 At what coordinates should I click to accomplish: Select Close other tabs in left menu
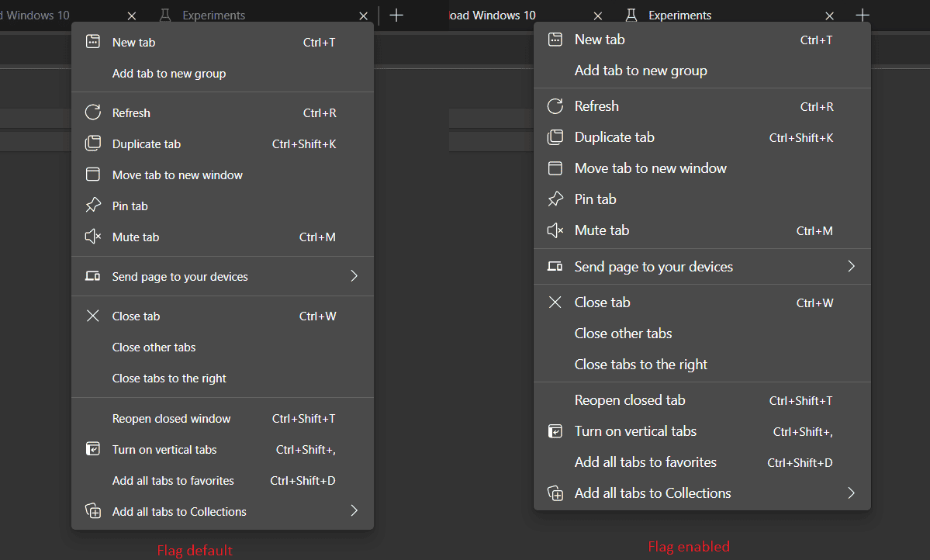(223, 347)
